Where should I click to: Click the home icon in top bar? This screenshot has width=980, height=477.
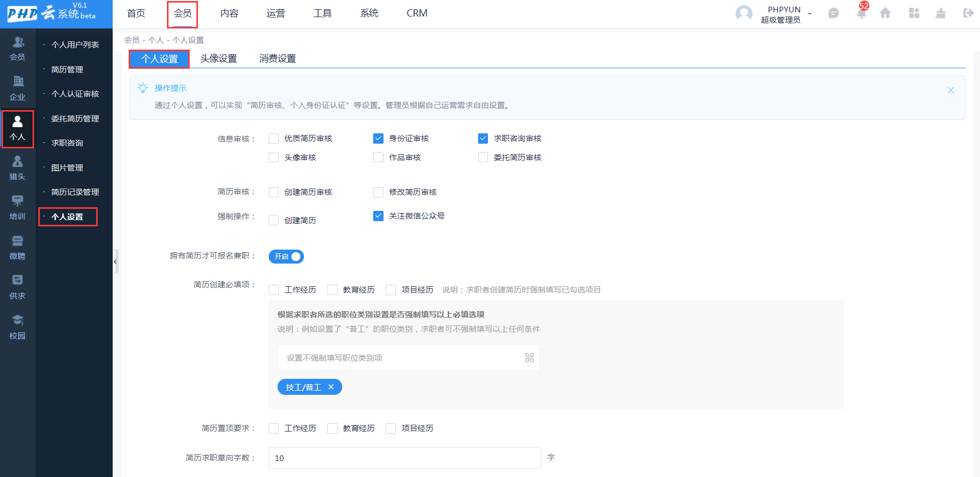tap(885, 13)
